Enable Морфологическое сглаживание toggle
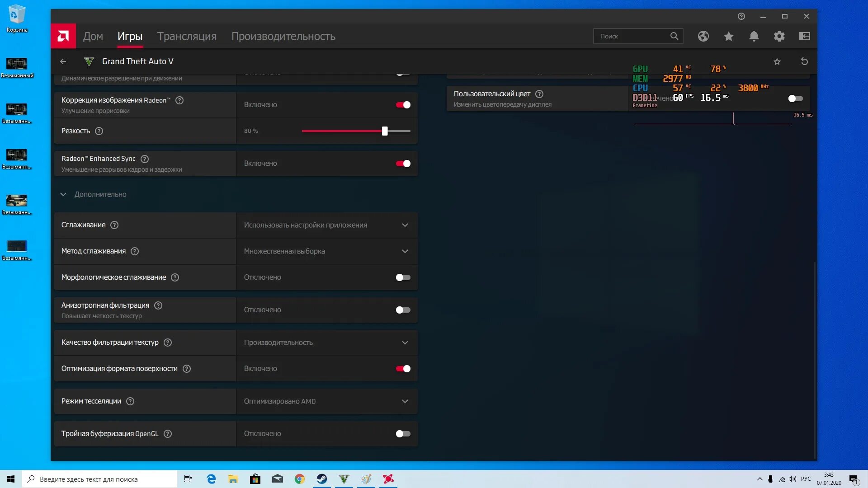 tap(403, 277)
